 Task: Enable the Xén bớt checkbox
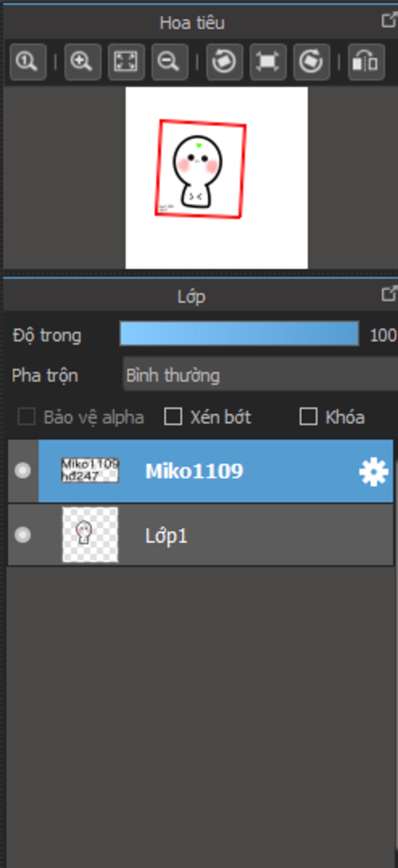click(173, 417)
